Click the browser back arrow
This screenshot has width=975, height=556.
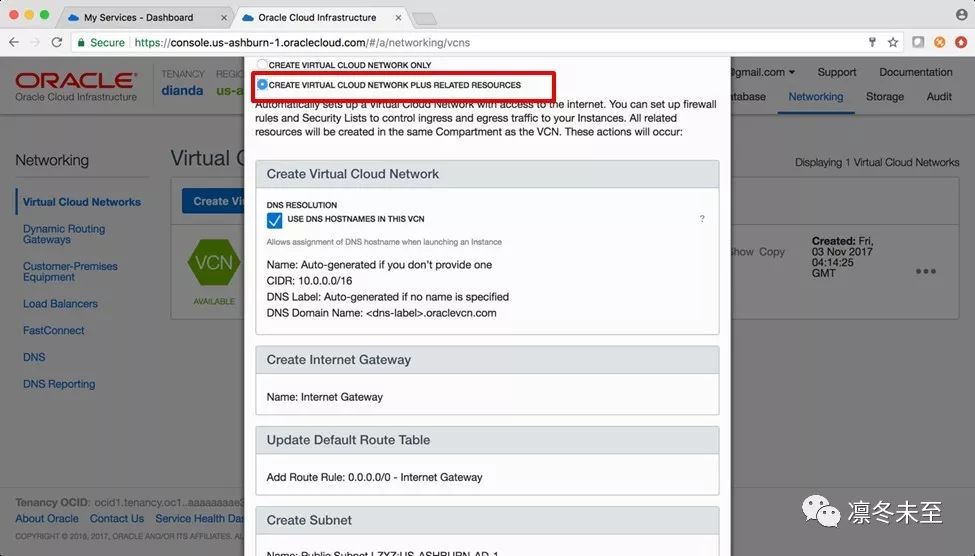tap(14, 42)
